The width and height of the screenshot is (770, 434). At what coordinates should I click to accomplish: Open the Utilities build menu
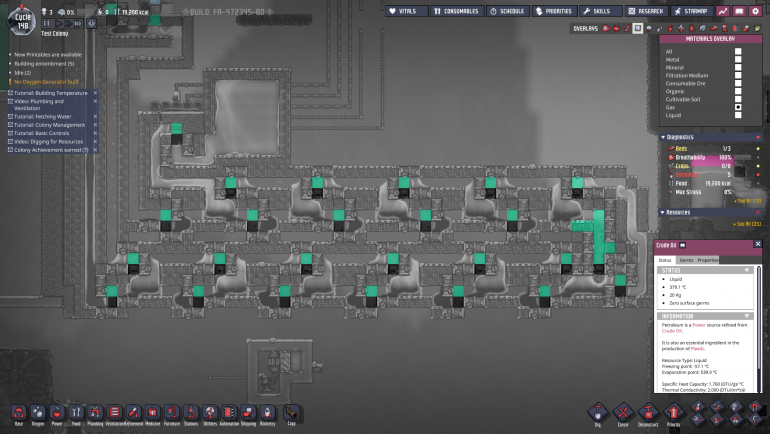[210, 413]
